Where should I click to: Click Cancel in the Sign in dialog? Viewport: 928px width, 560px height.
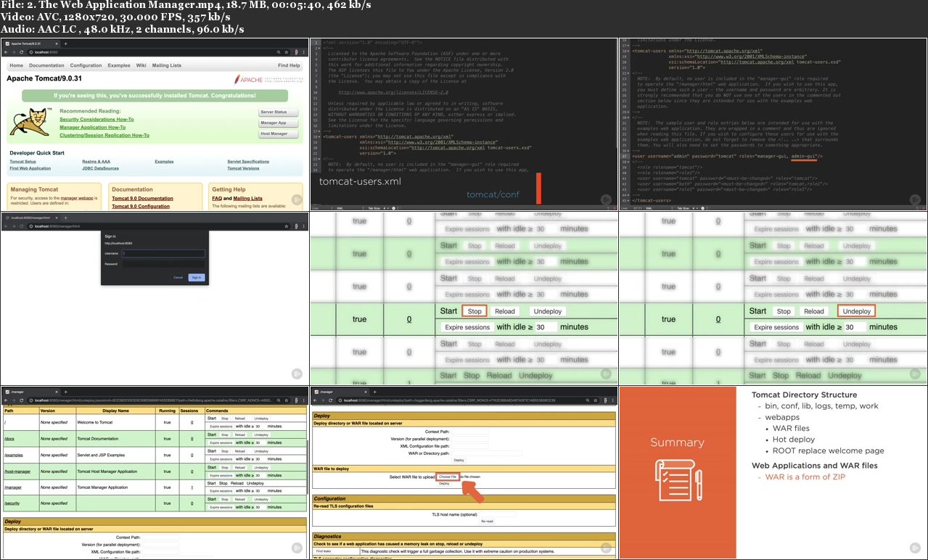tap(178, 277)
